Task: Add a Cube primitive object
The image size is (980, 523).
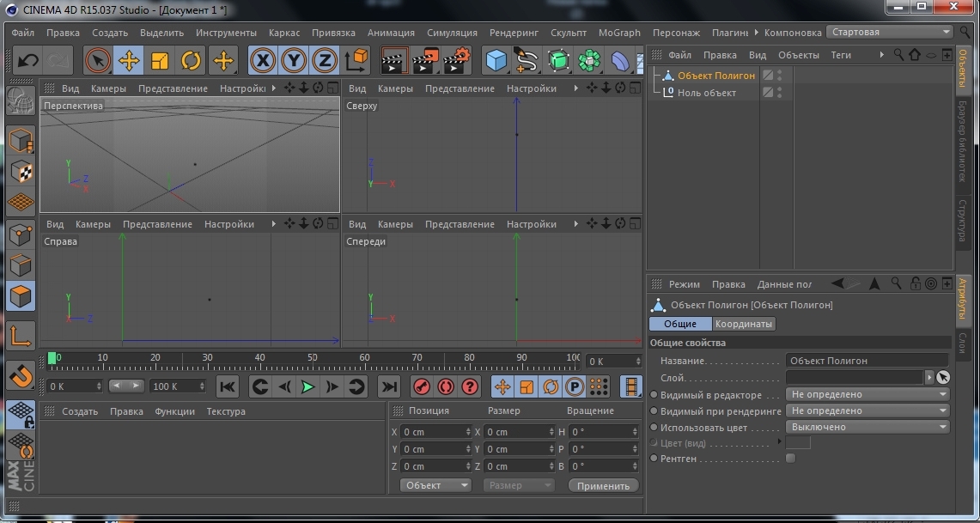Action: (x=496, y=61)
